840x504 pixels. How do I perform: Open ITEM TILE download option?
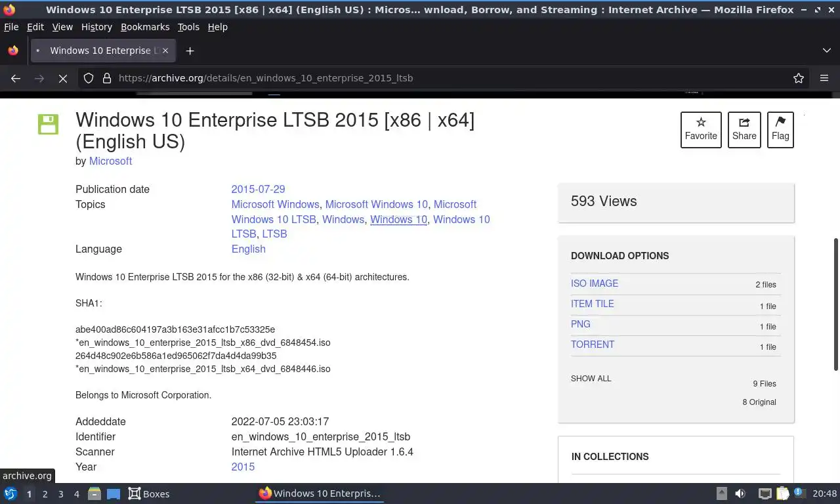click(x=593, y=304)
